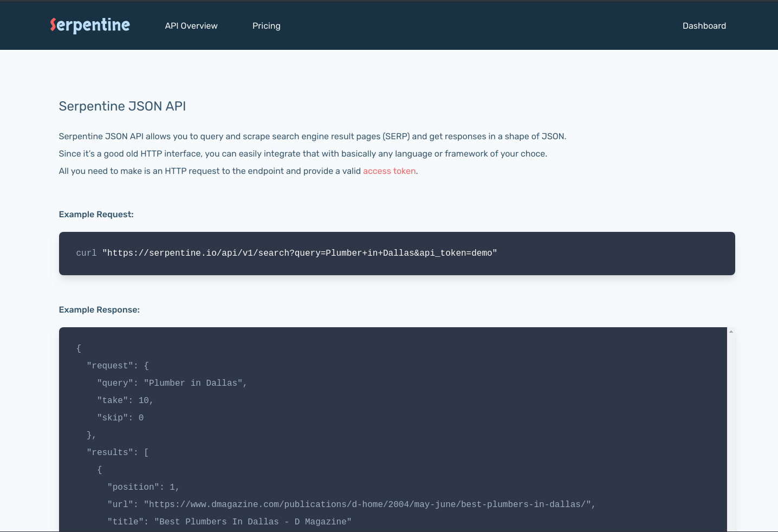Click the response scrollbar up arrow

731,332
